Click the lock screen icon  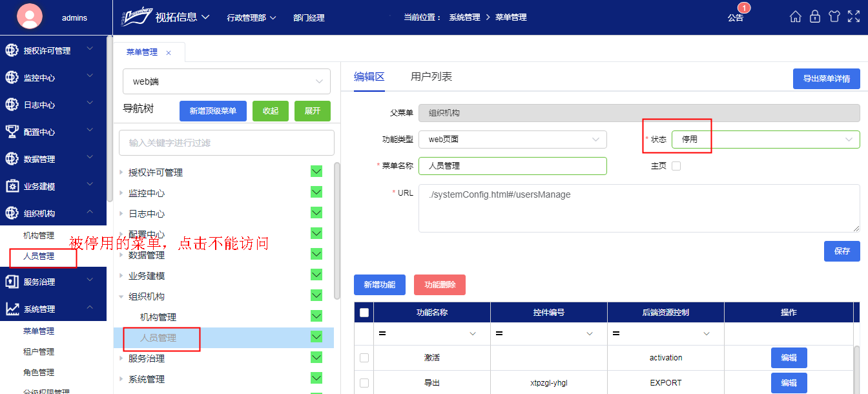[815, 17]
